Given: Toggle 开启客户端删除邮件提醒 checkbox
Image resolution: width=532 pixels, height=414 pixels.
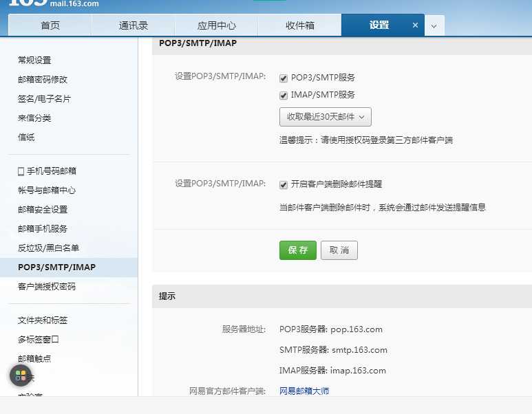Looking at the screenshot, I should (x=284, y=185).
